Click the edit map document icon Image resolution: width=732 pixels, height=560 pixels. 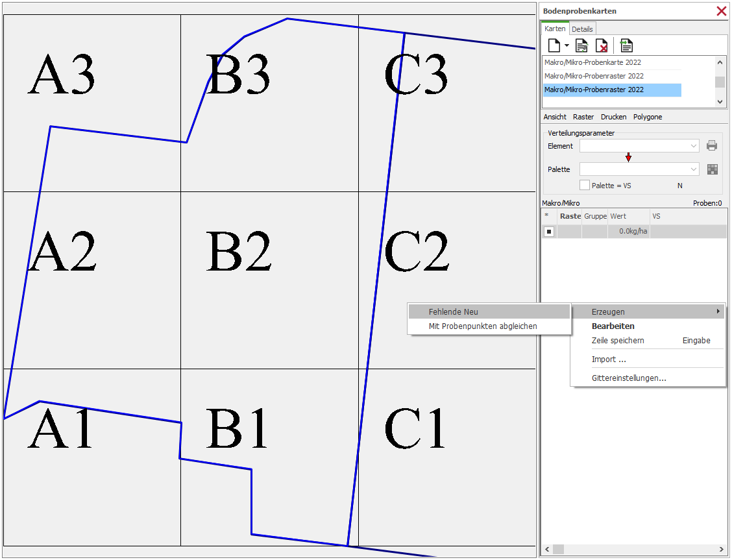click(x=582, y=45)
